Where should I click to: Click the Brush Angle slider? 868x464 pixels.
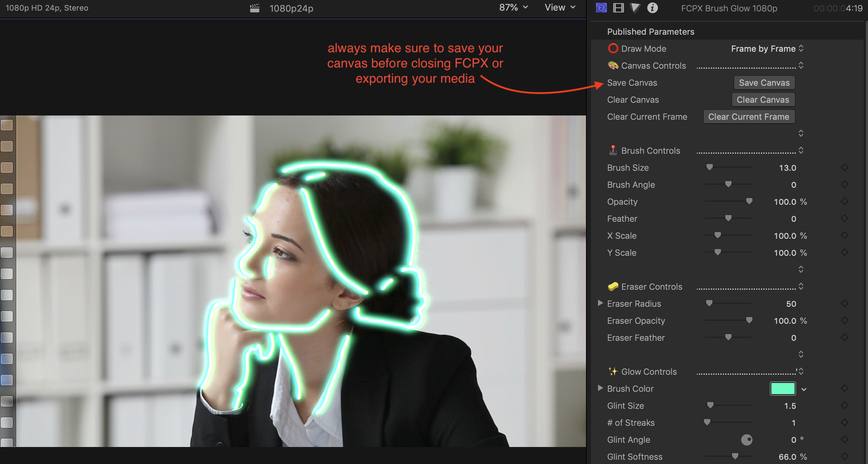[x=728, y=184]
